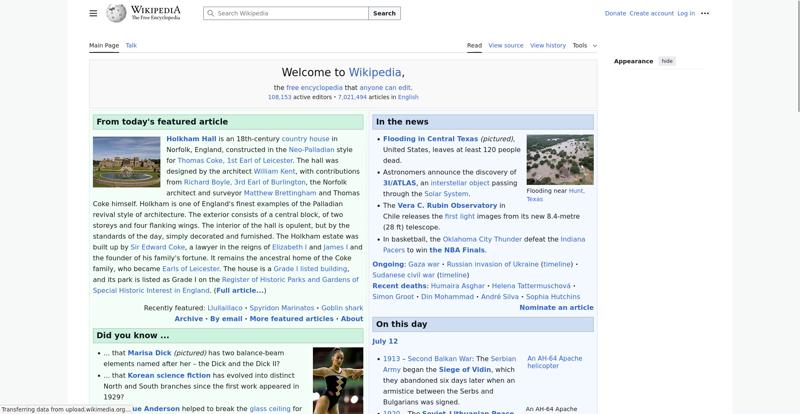Open the Hunt, Texas caption link
The image size is (800, 414).
(556, 195)
